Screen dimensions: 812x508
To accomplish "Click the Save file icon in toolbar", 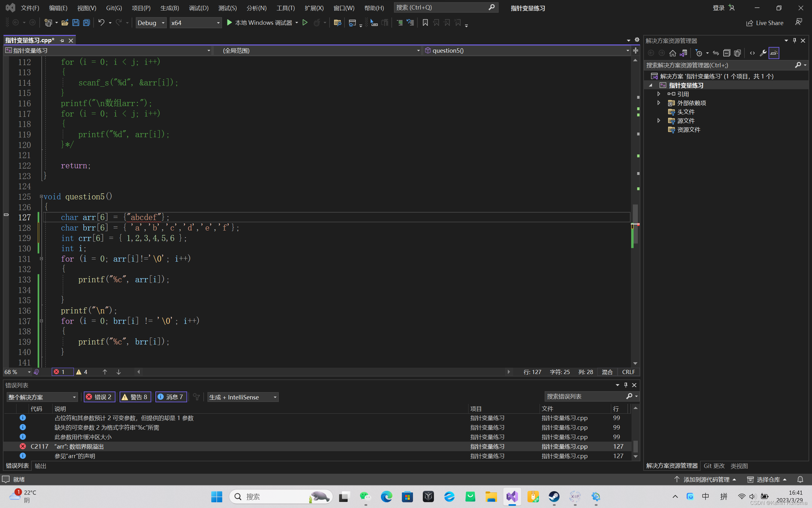I will [75, 23].
